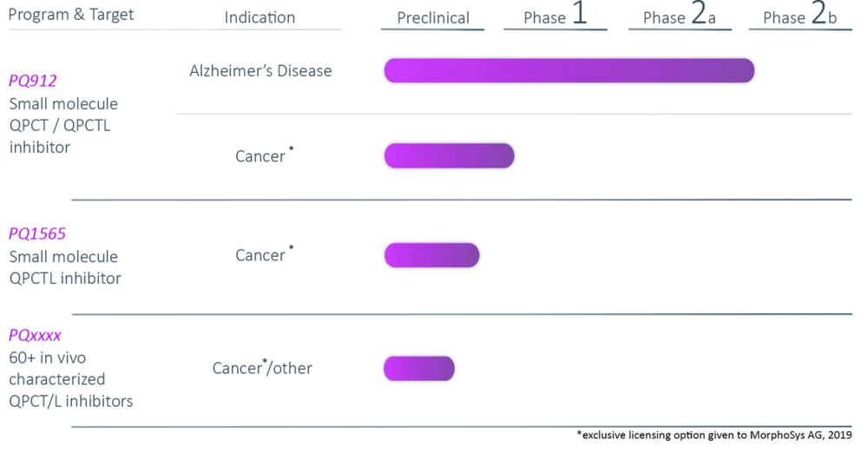The width and height of the screenshot is (868, 452).
Task: Open the PQ1565 program link
Action: (x=37, y=233)
